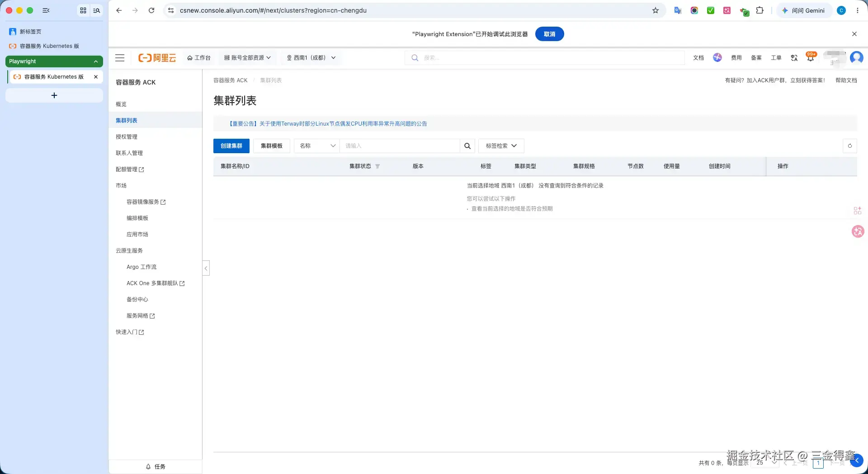Viewport: 868px width, 474px height.
Task: Open 概览 in ACK sidebar
Action: (121, 104)
